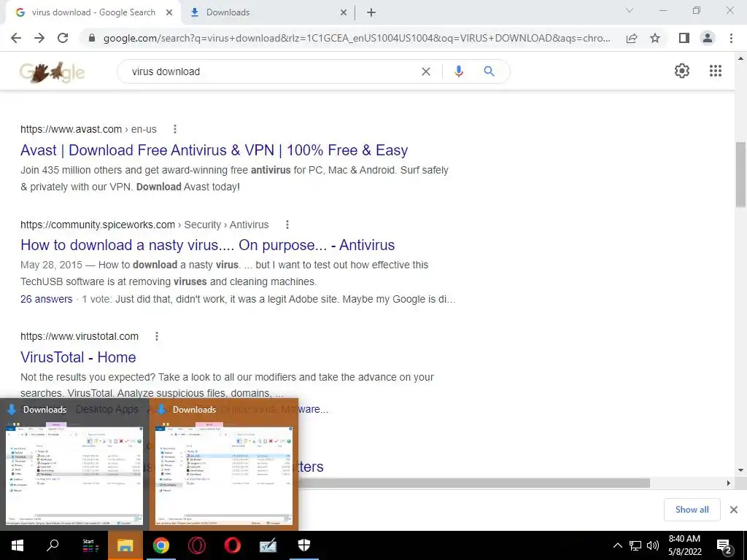Viewport: 747px width, 560px height.
Task: Open options for the virustotal.com result
Action: coord(156,337)
